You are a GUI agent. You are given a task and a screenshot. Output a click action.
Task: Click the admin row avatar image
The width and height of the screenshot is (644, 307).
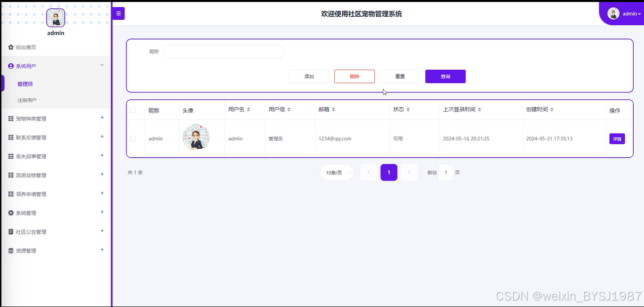tap(196, 137)
